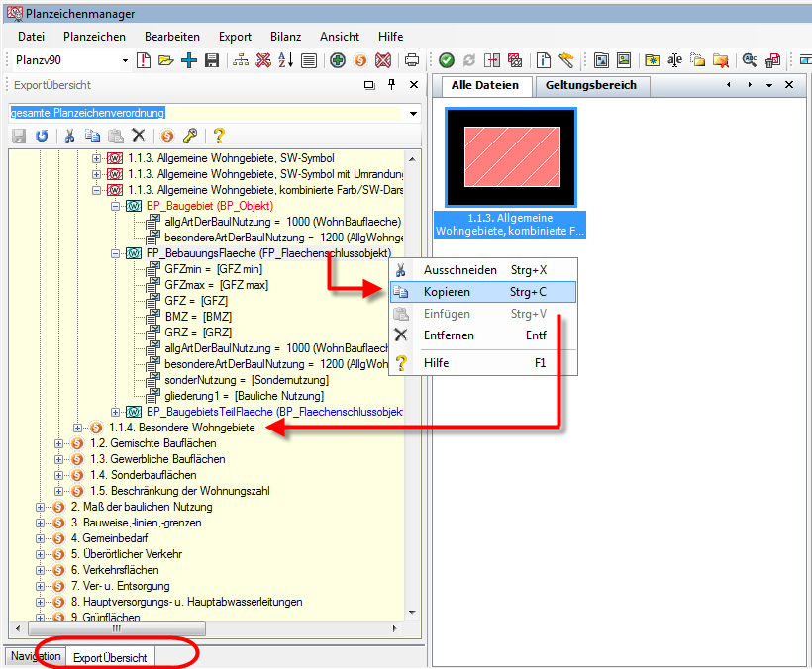Switch to the Navigation tab at bottom
The height and width of the screenshot is (669, 812).
click(36, 656)
